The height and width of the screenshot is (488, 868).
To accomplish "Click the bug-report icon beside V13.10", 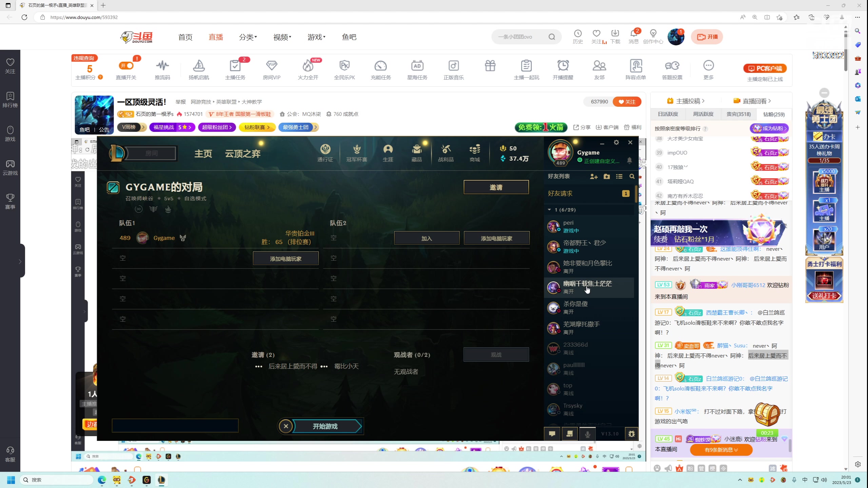I will (631, 434).
